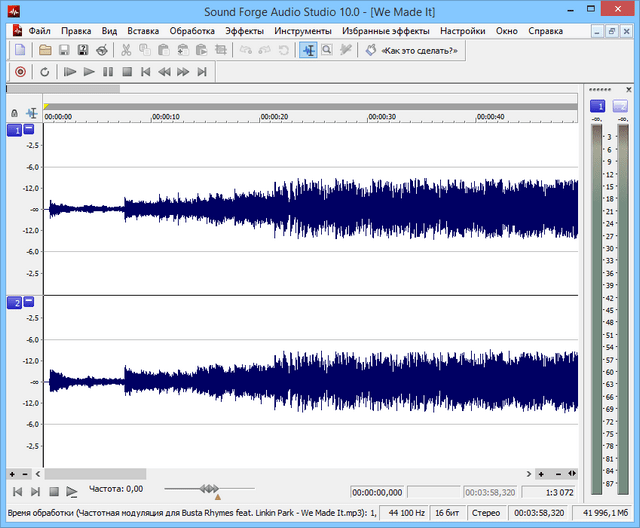640x528 pixels.
Task: Click the Open file folder icon
Action: (45, 50)
